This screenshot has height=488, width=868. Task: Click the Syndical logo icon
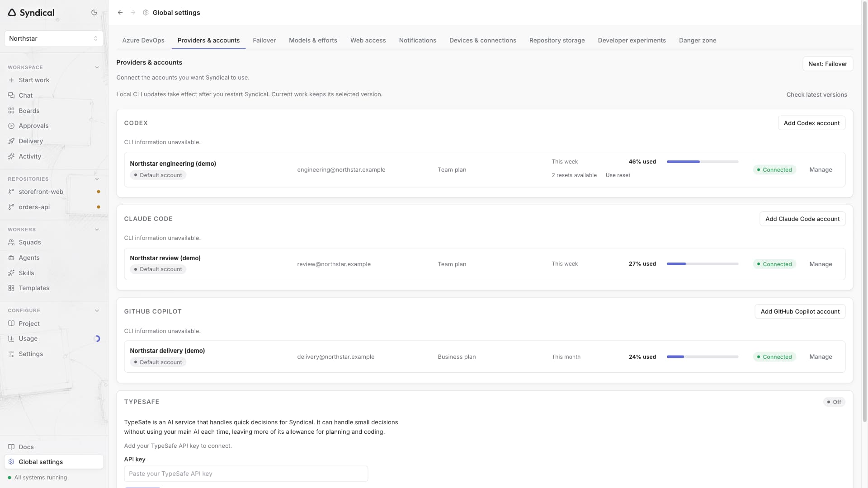[12, 13]
